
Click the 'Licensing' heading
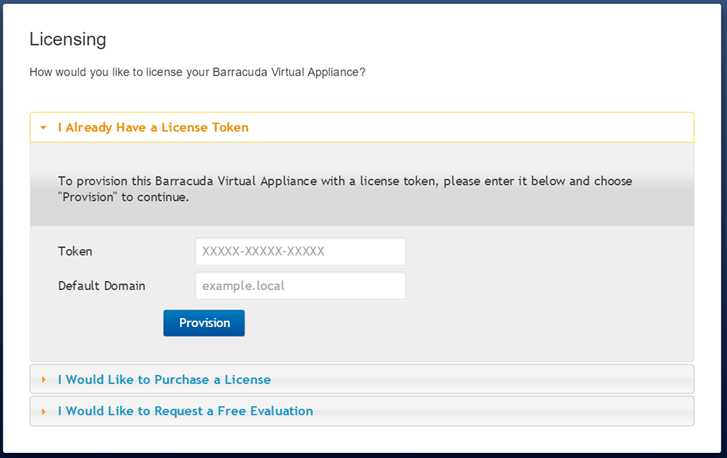(x=68, y=39)
